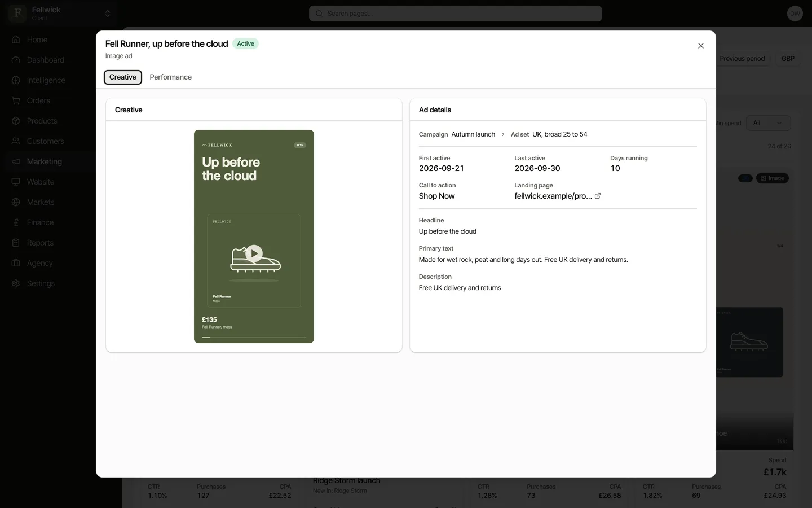Click the First active date 2026-09-21
This screenshot has width=812, height=508.
[442, 168]
